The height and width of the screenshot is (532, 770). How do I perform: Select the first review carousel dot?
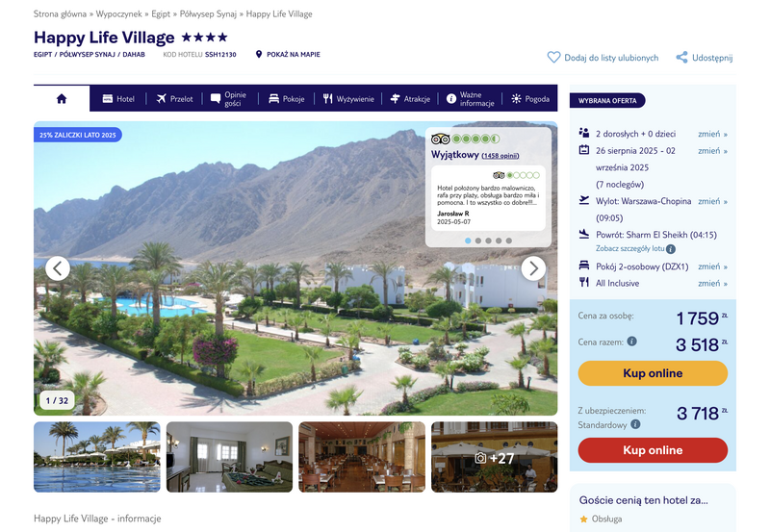tap(468, 241)
